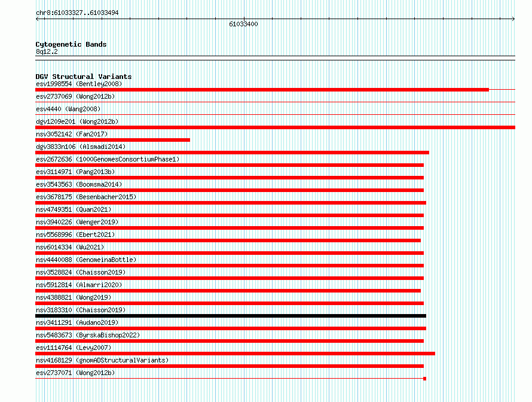
Task: Select nsv4388821 (Wong2019) label
Action: tap(74, 297)
